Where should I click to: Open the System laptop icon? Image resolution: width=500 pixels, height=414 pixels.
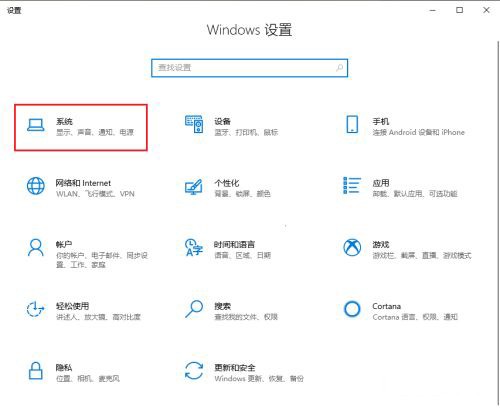(x=36, y=125)
